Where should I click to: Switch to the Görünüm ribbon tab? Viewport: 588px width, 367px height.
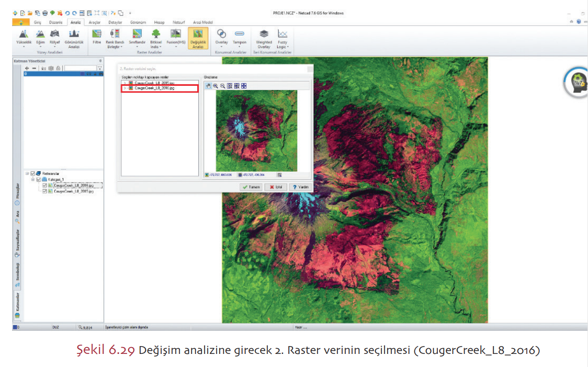(138, 23)
